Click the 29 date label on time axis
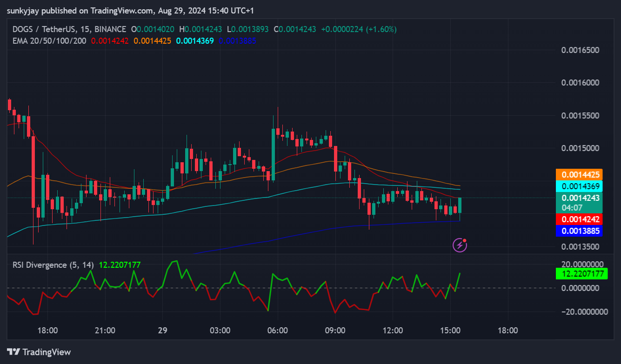621x364 pixels. [162, 331]
